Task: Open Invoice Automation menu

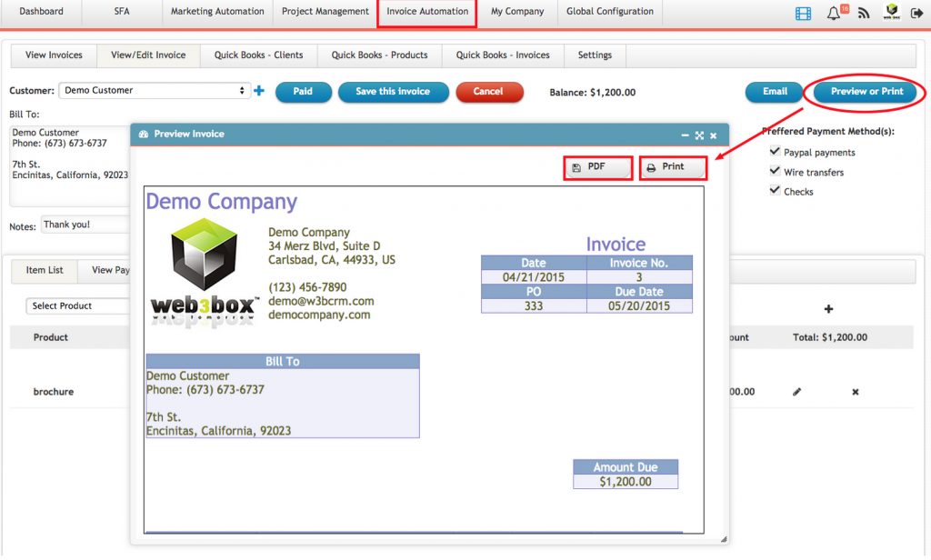Action: tap(427, 11)
